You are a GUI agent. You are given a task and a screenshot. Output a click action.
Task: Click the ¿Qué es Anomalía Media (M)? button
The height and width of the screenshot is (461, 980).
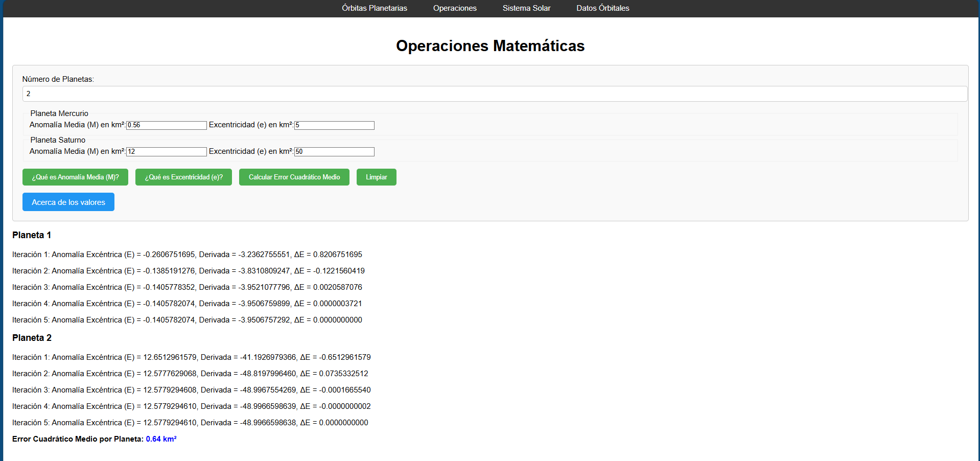(x=75, y=177)
